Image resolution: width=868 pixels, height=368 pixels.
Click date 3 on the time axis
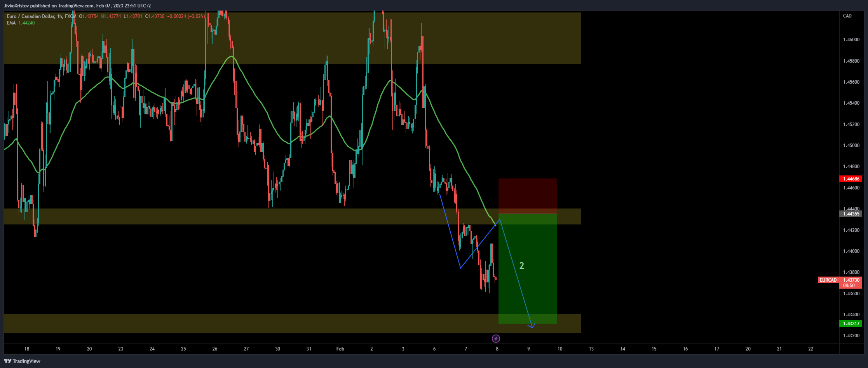click(x=403, y=349)
